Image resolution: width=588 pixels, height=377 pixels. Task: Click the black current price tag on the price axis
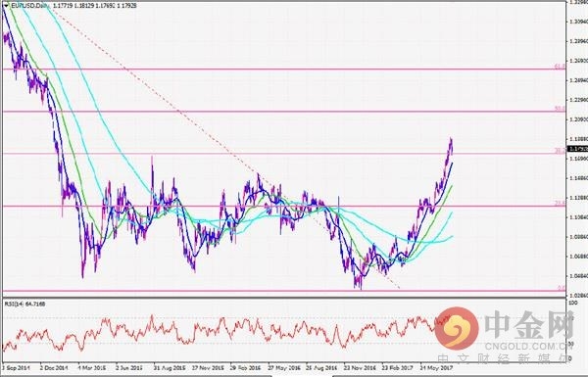point(578,149)
